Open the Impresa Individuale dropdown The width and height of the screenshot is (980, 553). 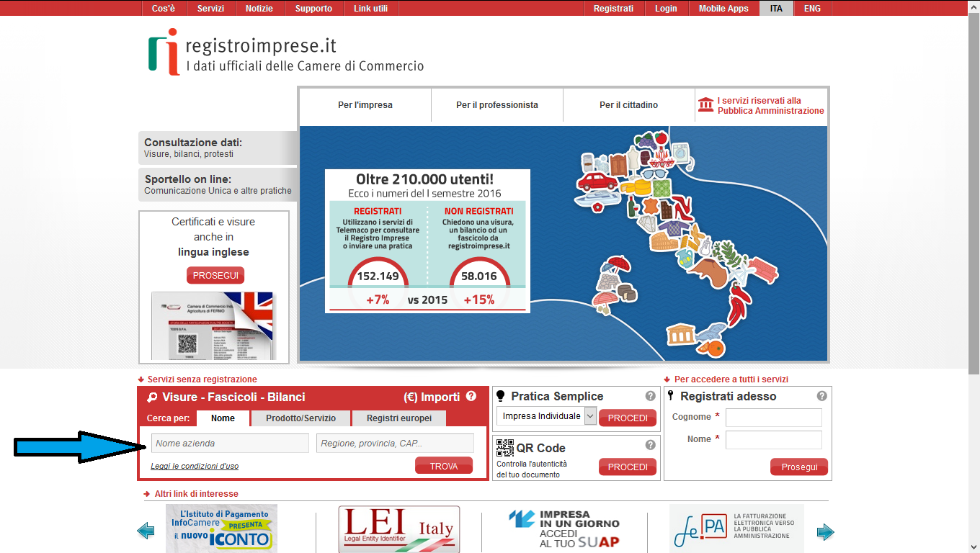590,416
